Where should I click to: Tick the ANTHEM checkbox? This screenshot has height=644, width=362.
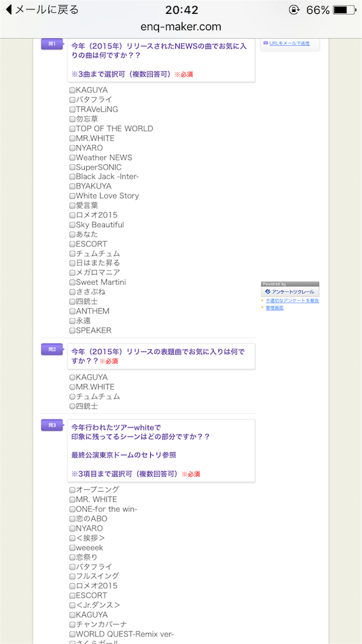(72, 311)
